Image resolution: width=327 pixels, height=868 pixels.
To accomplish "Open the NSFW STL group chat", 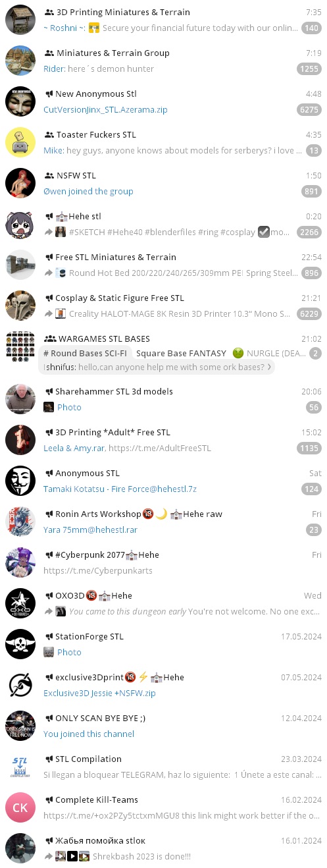I will point(163,183).
